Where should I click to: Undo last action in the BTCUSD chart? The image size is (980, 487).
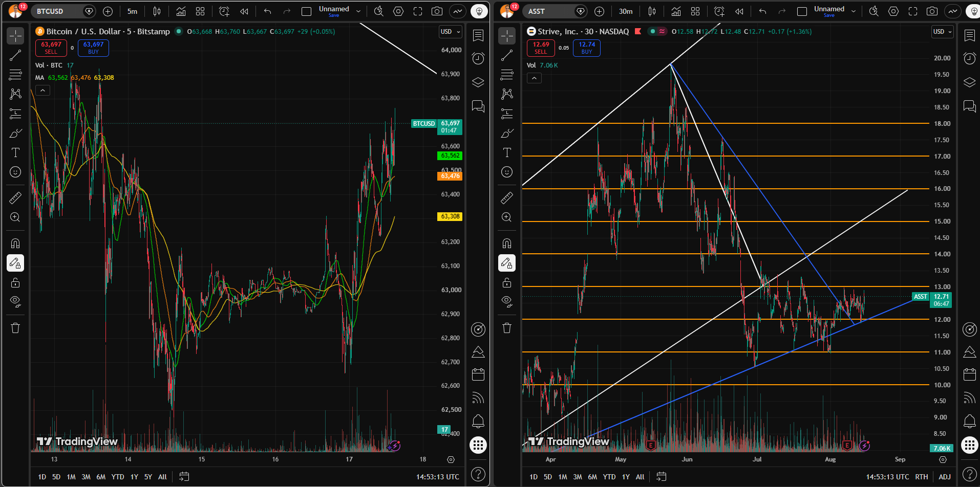point(267,11)
